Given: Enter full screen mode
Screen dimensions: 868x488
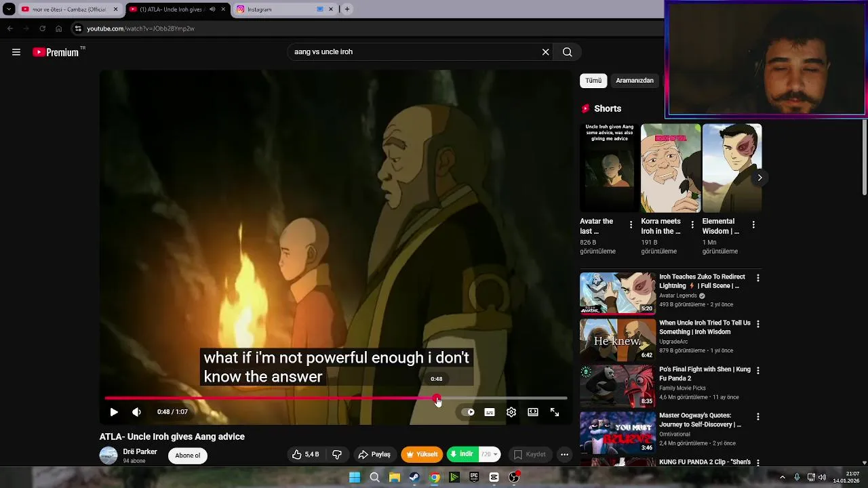Looking at the screenshot, I should (x=555, y=412).
